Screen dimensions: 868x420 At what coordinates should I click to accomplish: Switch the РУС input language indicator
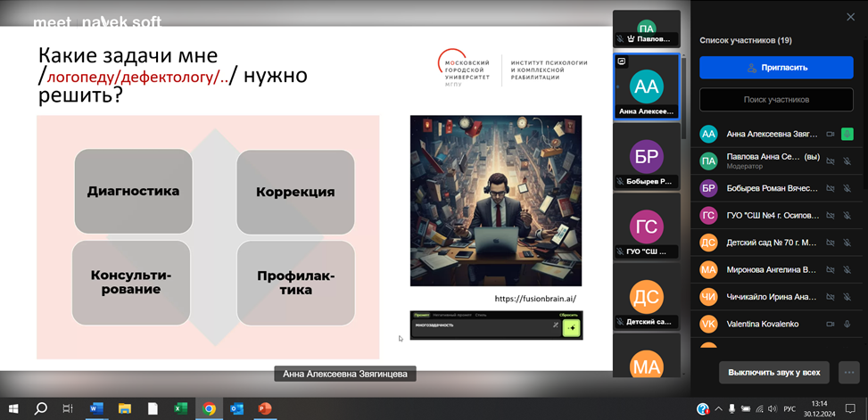coord(789,408)
